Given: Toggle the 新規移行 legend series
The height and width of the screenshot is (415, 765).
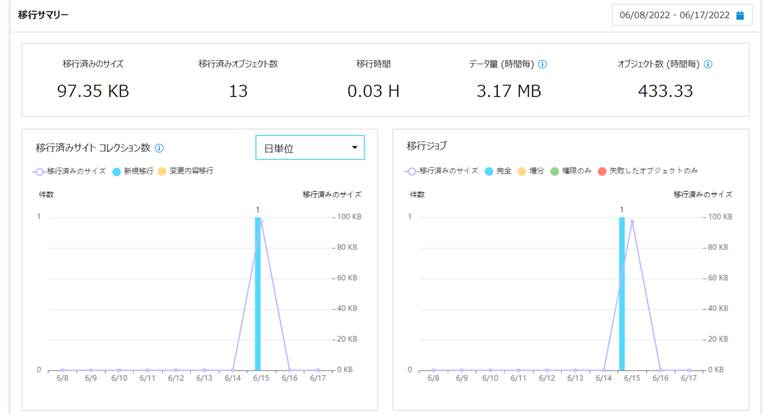Looking at the screenshot, I should 132,171.
